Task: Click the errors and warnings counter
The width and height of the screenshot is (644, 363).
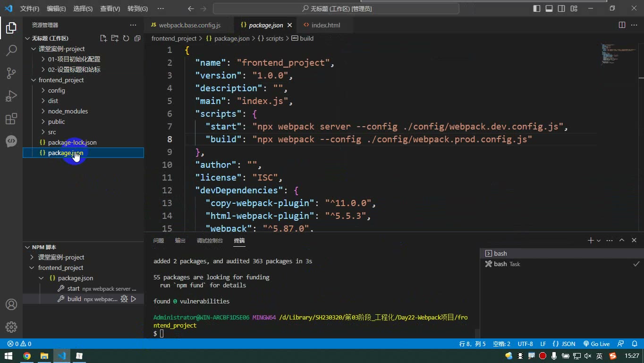Action: tap(19, 344)
